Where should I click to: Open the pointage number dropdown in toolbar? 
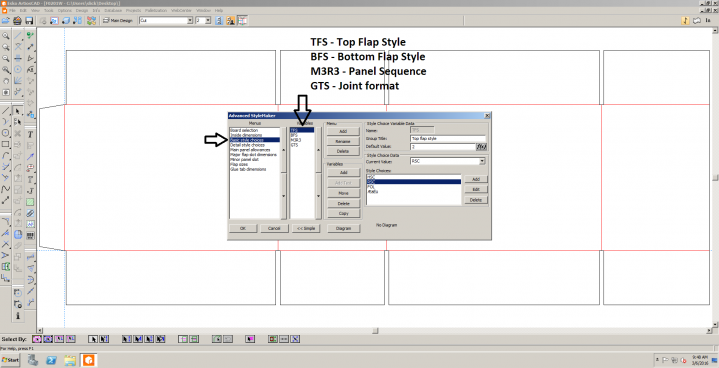[x=208, y=21]
